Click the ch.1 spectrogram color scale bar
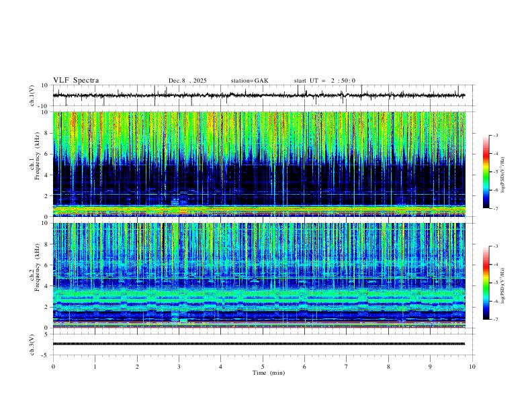532x411 pixels. point(486,172)
